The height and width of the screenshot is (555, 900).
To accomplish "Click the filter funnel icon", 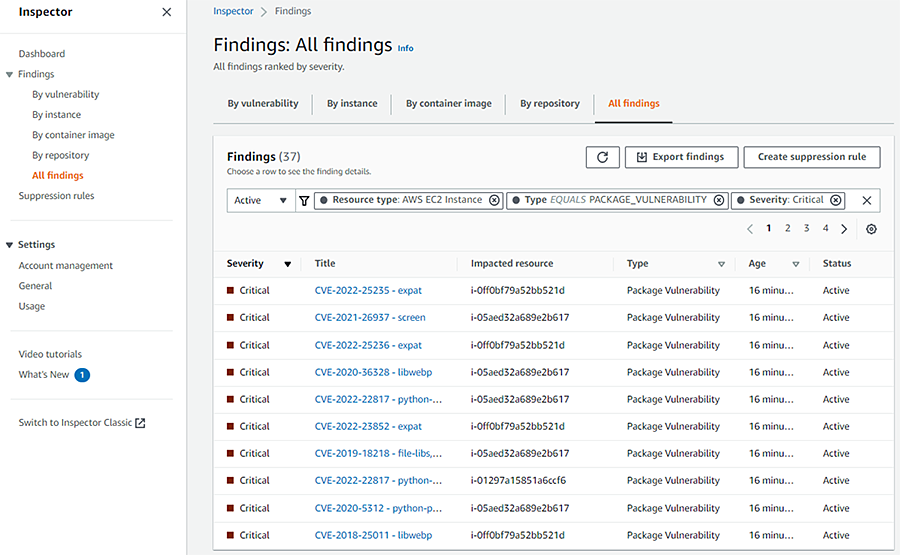I will [304, 200].
